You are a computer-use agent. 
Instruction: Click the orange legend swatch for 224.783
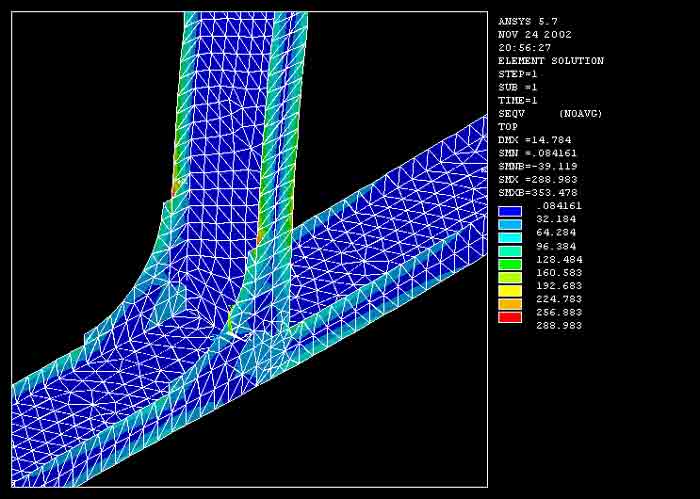pos(510,304)
